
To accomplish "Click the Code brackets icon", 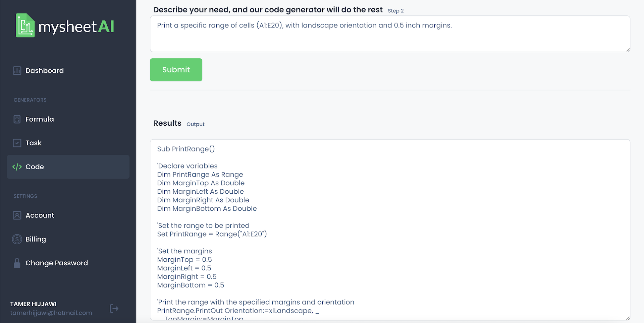I will 17,167.
